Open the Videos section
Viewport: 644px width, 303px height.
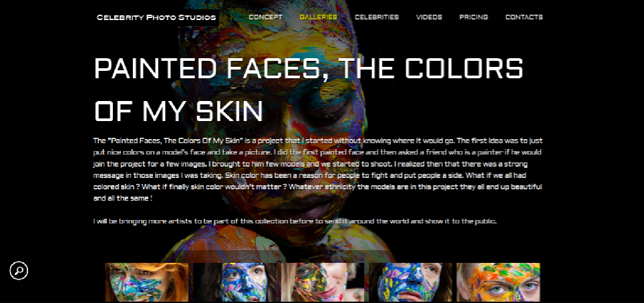pyautogui.click(x=429, y=17)
